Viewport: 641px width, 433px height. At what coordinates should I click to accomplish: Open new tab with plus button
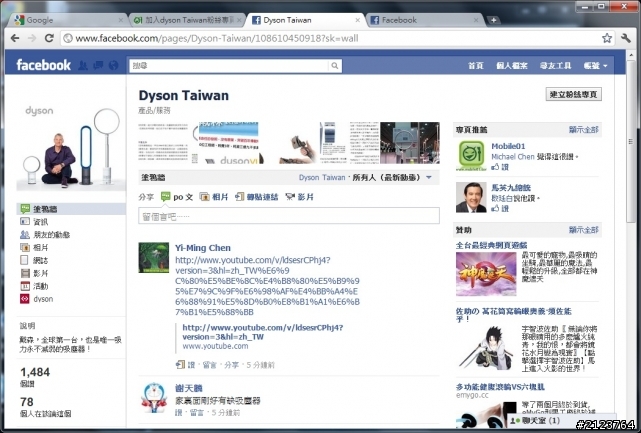(493, 20)
